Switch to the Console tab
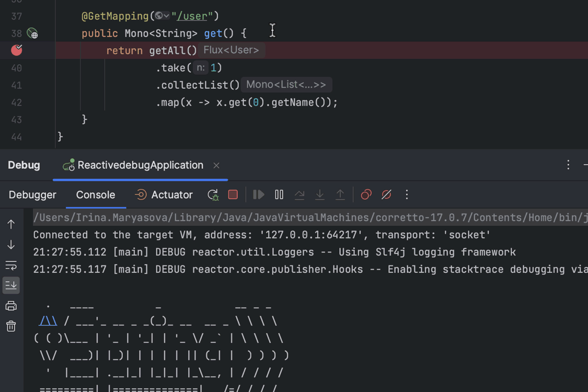The width and height of the screenshot is (588, 392). [x=96, y=194]
